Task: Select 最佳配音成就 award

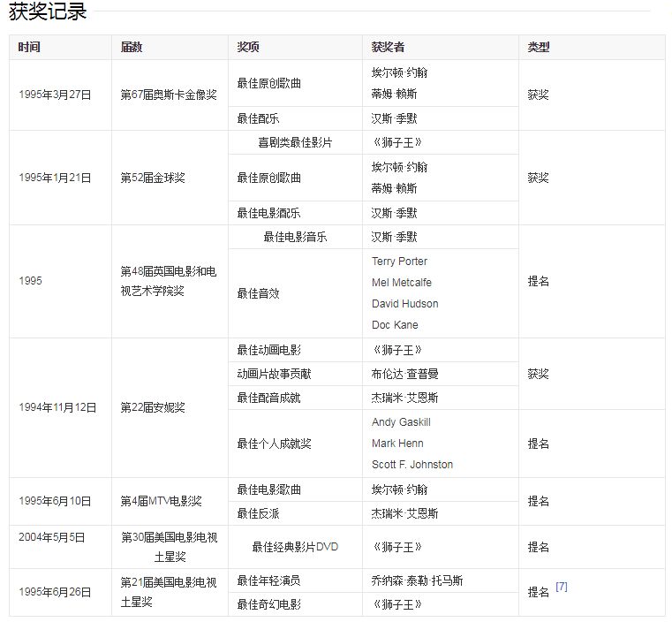Action: [x=268, y=398]
